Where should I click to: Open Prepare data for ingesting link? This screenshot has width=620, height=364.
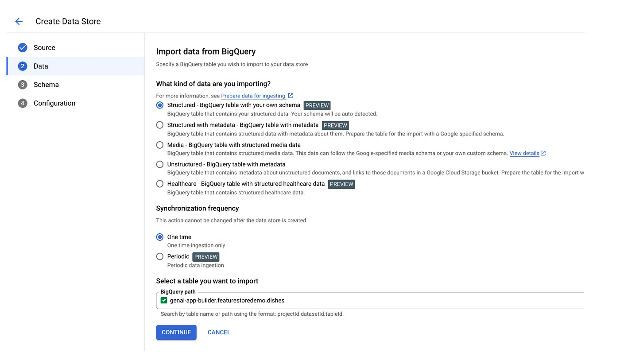pos(253,96)
